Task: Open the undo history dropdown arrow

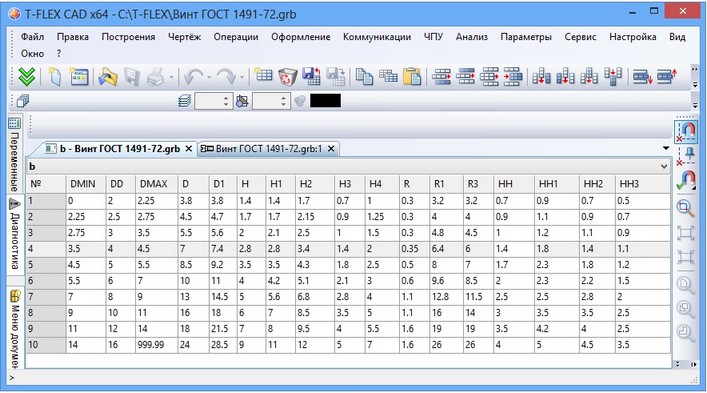Action: 209,78
